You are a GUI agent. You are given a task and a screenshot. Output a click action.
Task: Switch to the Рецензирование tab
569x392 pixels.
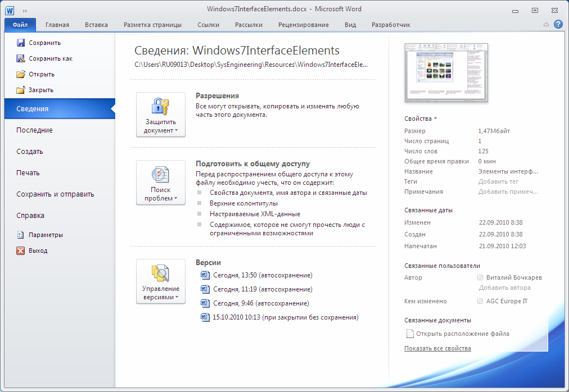[x=304, y=25]
